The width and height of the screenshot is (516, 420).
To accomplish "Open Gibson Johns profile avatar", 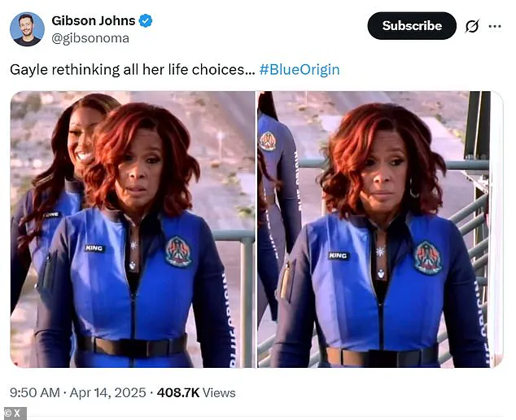I will pyautogui.click(x=27, y=29).
